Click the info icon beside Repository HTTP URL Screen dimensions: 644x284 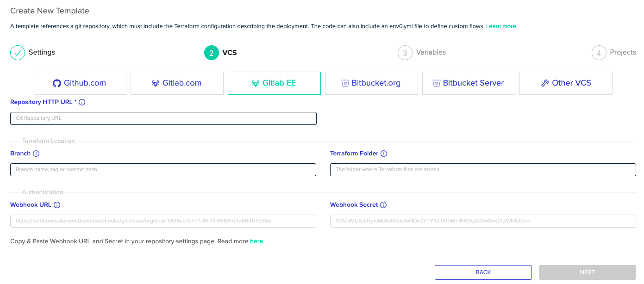82,102
